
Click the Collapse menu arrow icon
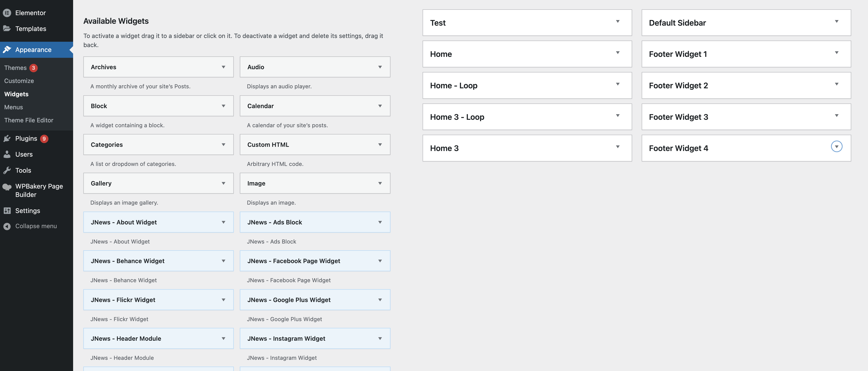click(x=7, y=226)
